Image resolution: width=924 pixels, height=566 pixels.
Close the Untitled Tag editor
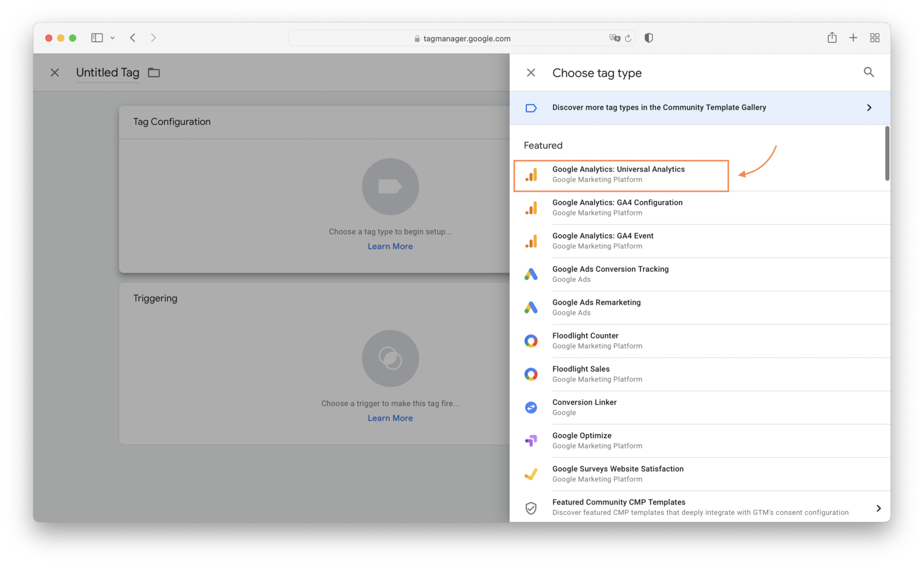[x=54, y=73]
